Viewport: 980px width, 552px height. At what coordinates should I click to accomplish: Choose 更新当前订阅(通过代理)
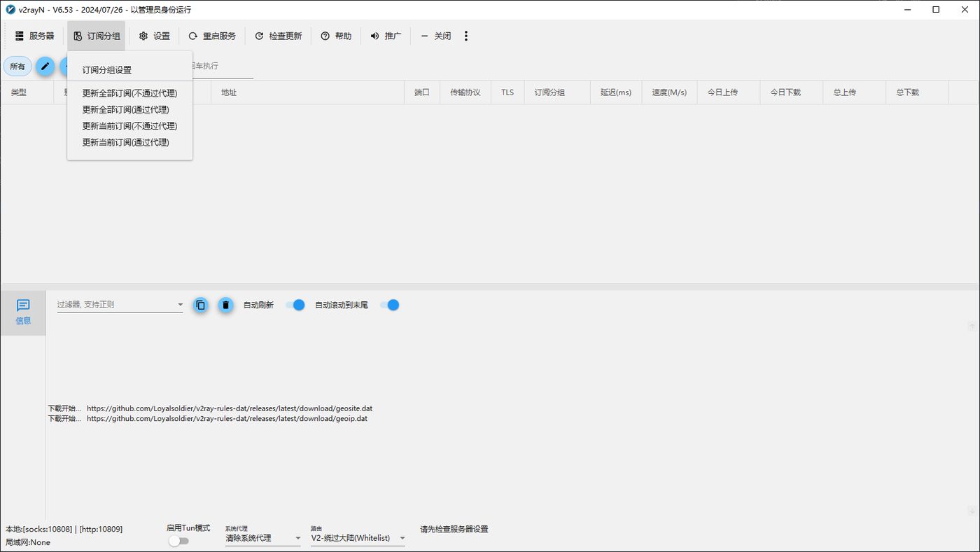coord(129,142)
